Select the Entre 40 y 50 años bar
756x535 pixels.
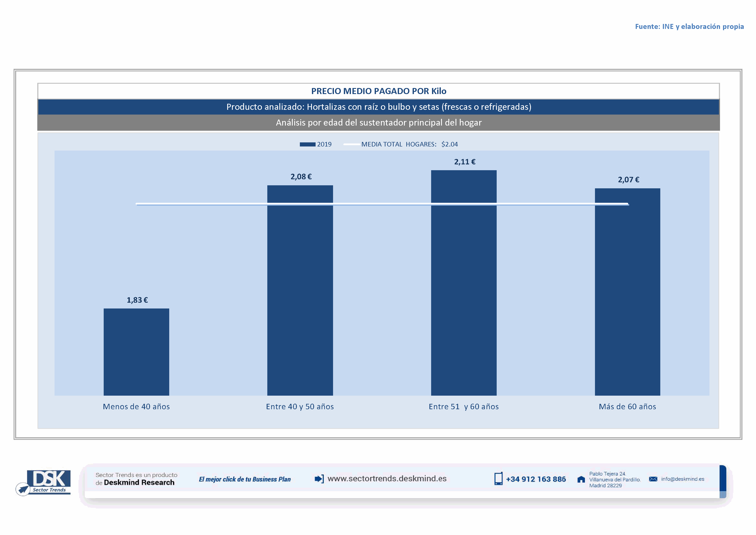(300, 296)
